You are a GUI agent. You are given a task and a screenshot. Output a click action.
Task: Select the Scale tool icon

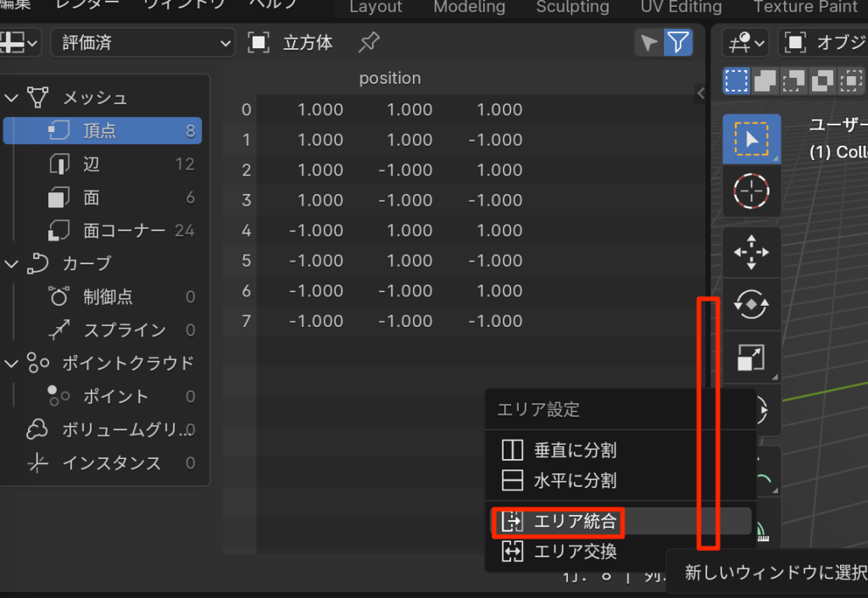click(x=751, y=357)
